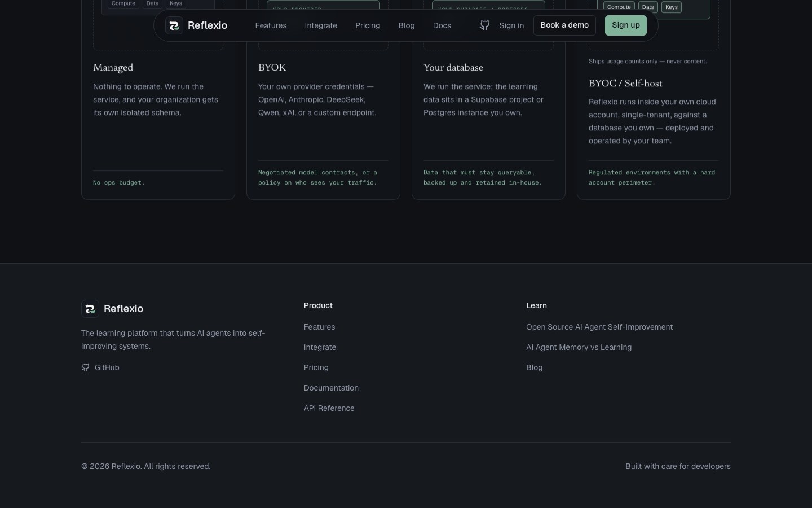This screenshot has height=508, width=812.
Task: Click the 'No ops budget.' note
Action: tap(119, 183)
